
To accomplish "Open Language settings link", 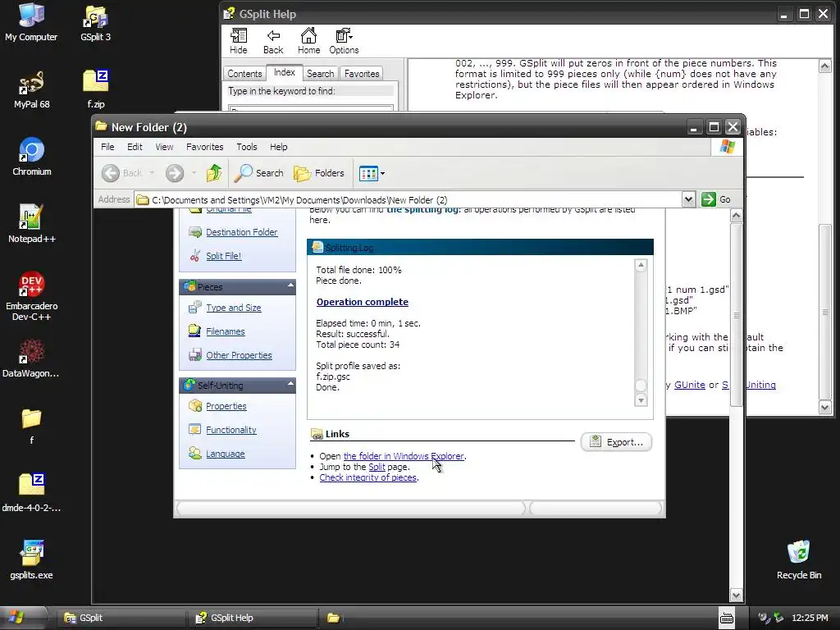I will click(x=225, y=454).
